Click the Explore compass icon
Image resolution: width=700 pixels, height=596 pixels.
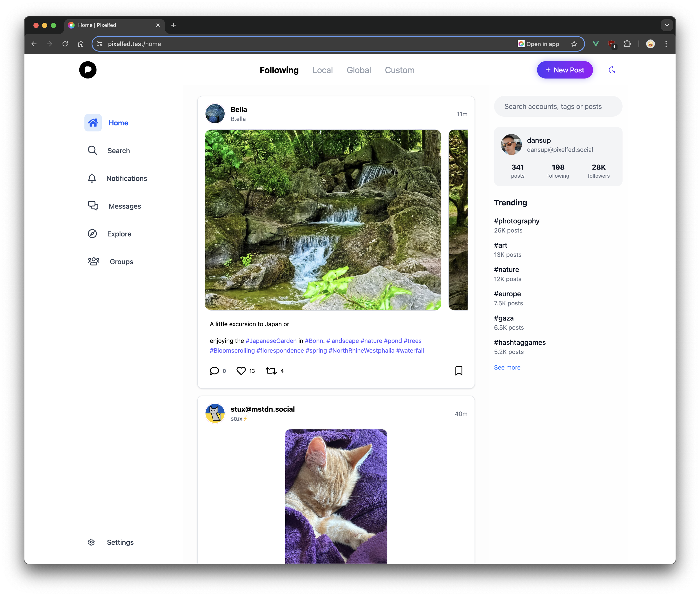(x=92, y=234)
